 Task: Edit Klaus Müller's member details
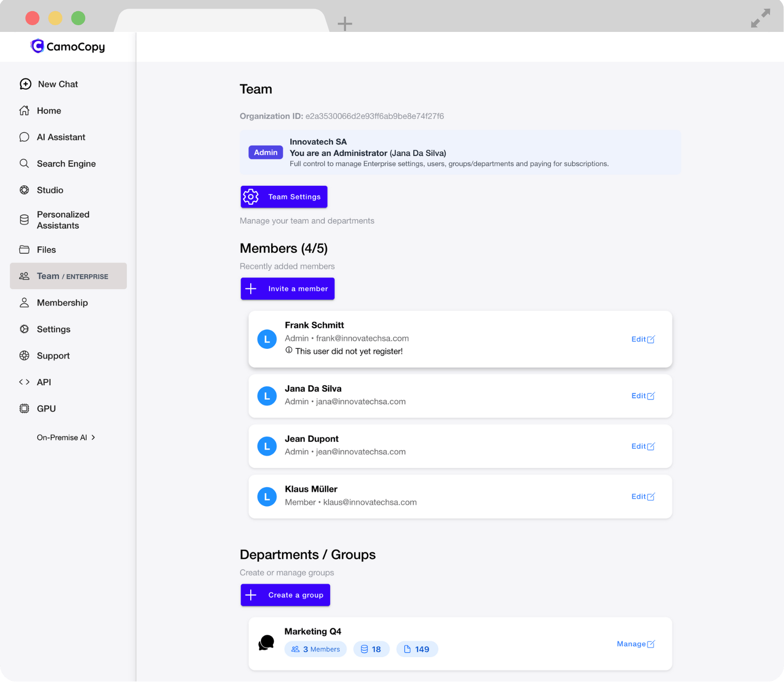pos(643,496)
